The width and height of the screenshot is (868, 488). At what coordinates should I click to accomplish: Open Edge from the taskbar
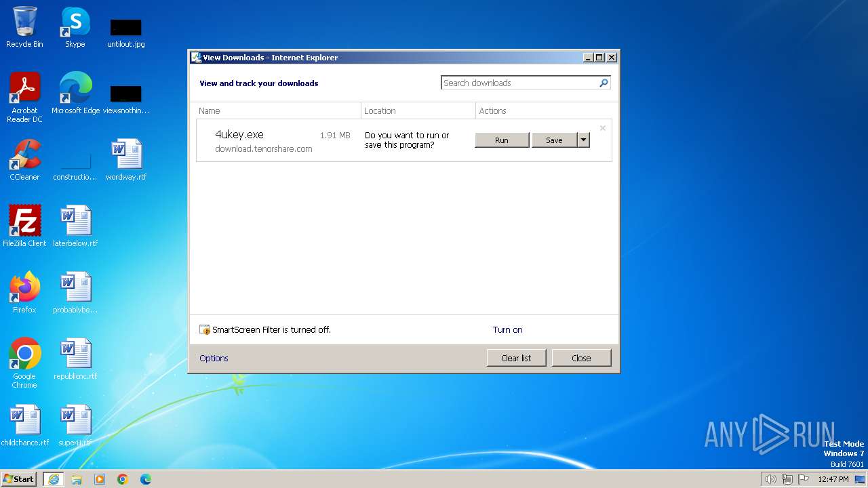point(146,479)
